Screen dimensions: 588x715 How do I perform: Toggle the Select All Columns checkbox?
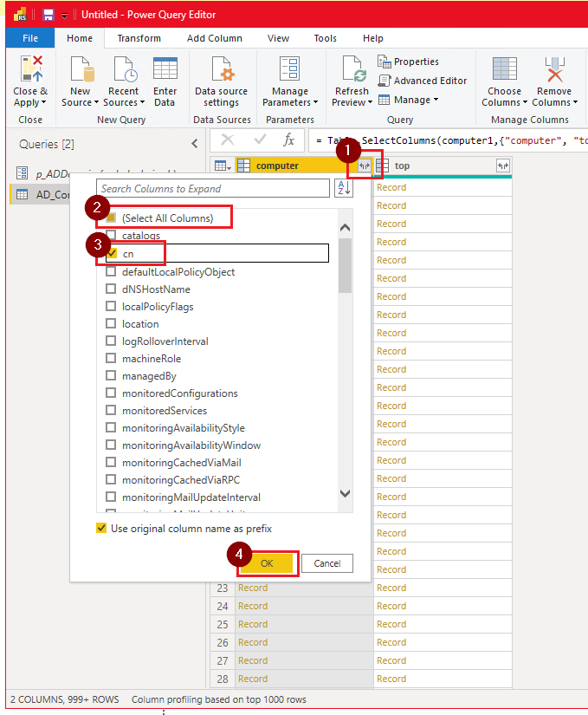pos(111,218)
